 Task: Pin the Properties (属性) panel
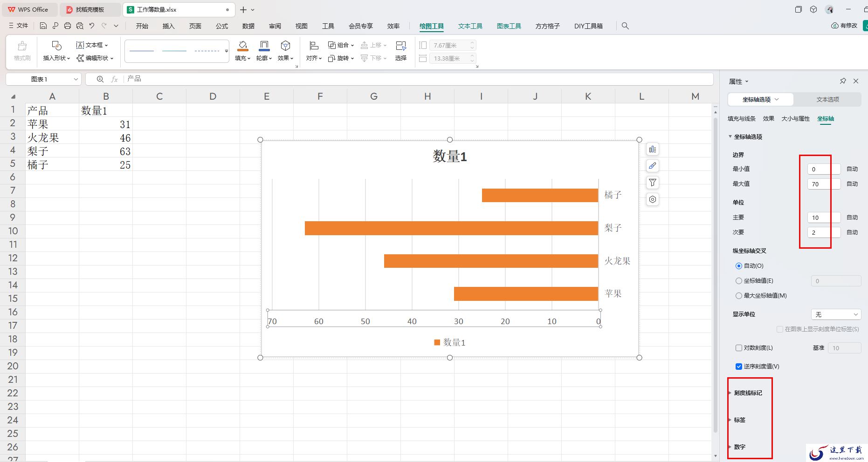(843, 81)
